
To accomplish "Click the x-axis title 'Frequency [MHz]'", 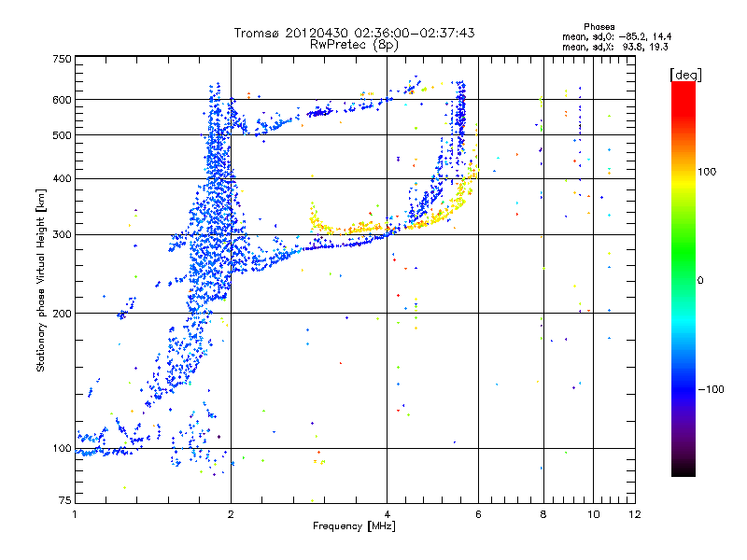I will click(354, 526).
